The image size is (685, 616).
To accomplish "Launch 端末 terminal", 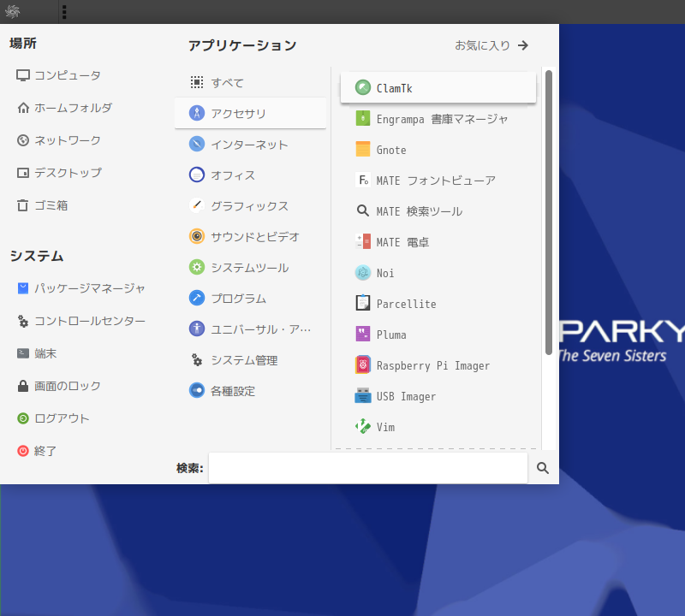I will pos(37,353).
